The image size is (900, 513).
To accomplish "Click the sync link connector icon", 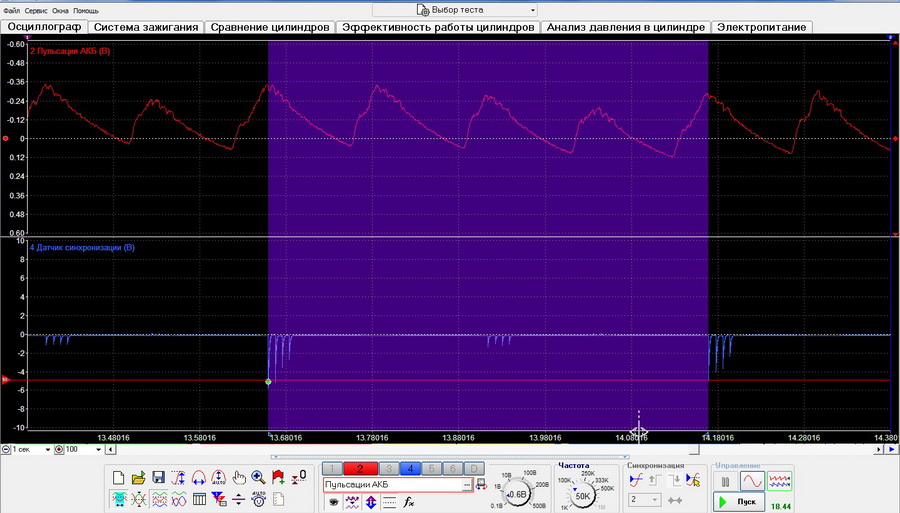I will tap(675, 500).
